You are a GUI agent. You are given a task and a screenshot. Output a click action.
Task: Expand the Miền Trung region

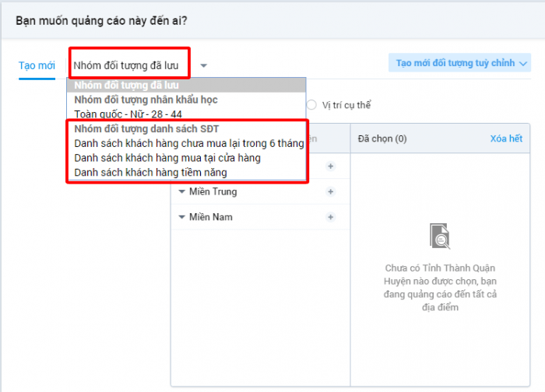point(182,192)
